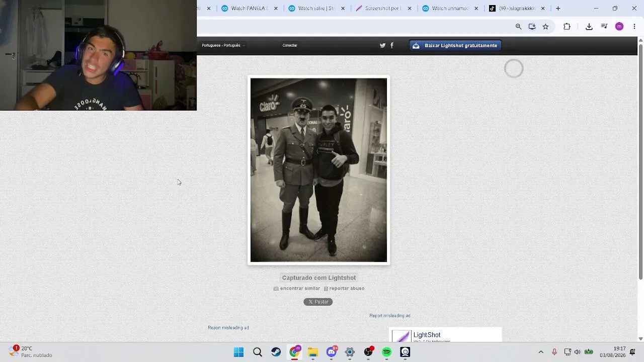Screen dimensions: 644x362
Task: Open OBS Studio from the taskbar
Action: click(368, 352)
